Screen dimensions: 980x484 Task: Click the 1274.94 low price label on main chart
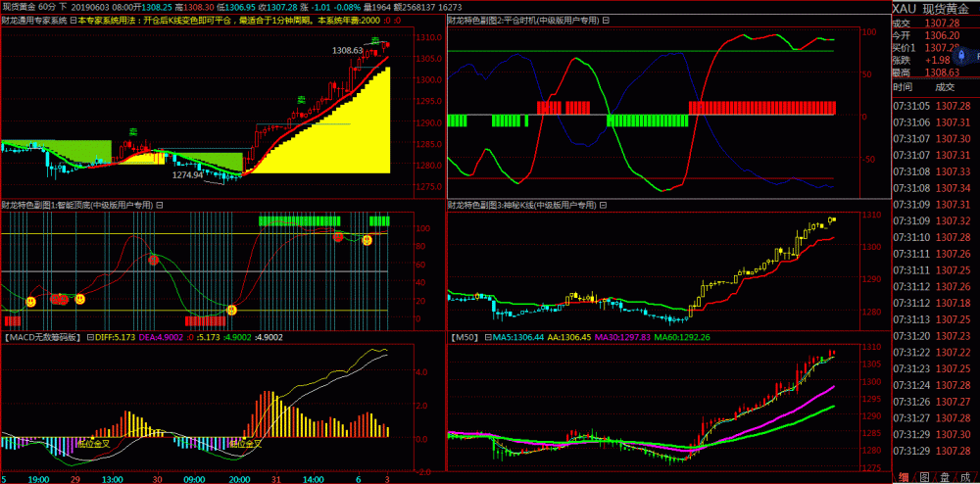coord(187,174)
